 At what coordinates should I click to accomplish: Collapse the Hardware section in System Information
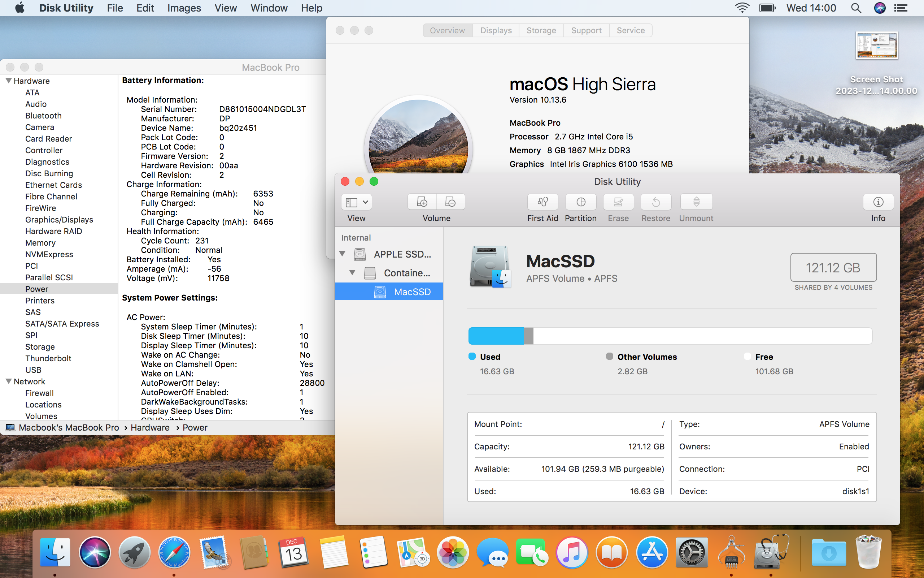[8, 81]
